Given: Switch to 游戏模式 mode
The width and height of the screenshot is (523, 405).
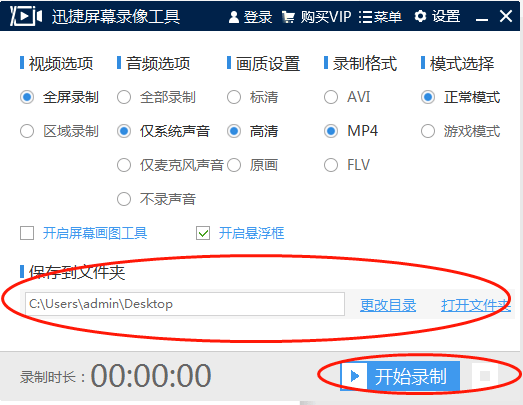Looking at the screenshot, I should (428, 131).
